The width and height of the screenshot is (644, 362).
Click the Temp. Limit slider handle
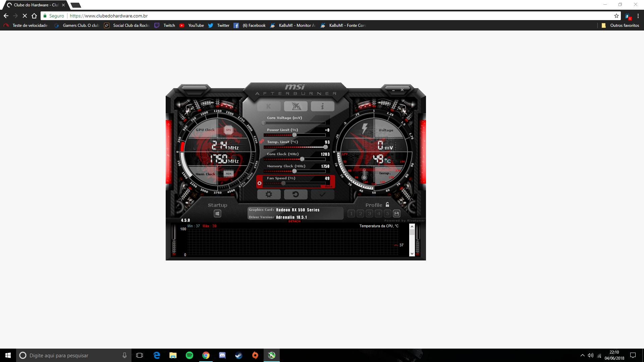coord(325,147)
